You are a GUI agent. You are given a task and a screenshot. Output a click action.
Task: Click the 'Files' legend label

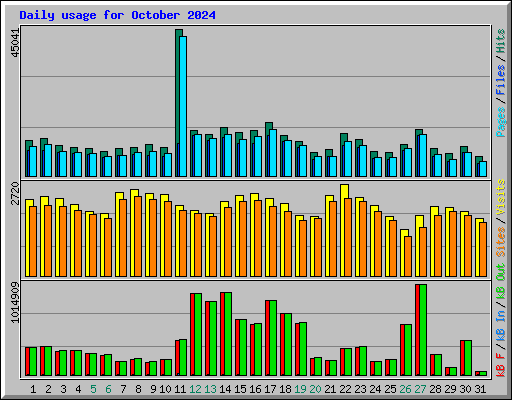tap(501, 80)
